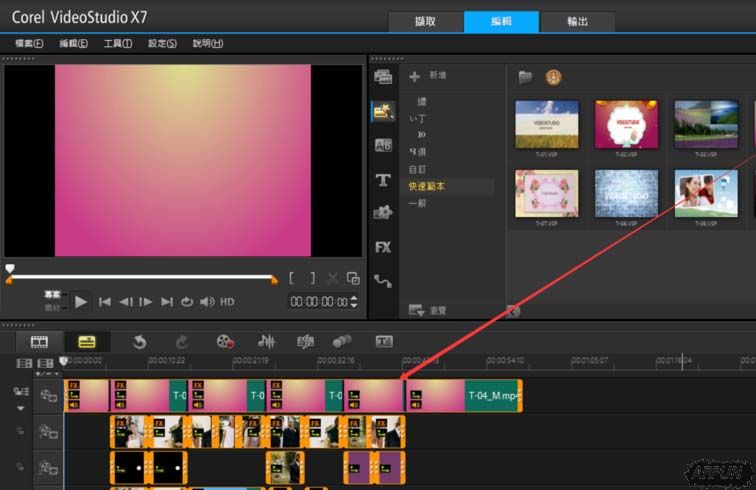
Task: Open the Record/Capture option icon
Action: click(x=225, y=342)
